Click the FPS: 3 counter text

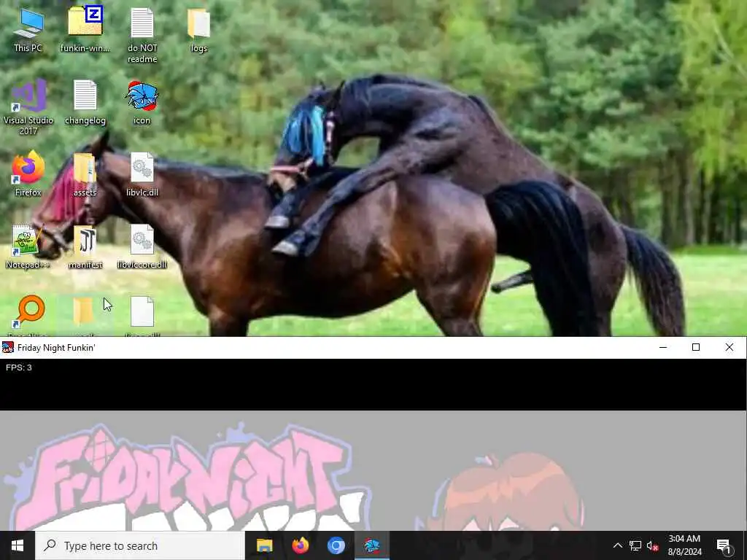click(18, 367)
